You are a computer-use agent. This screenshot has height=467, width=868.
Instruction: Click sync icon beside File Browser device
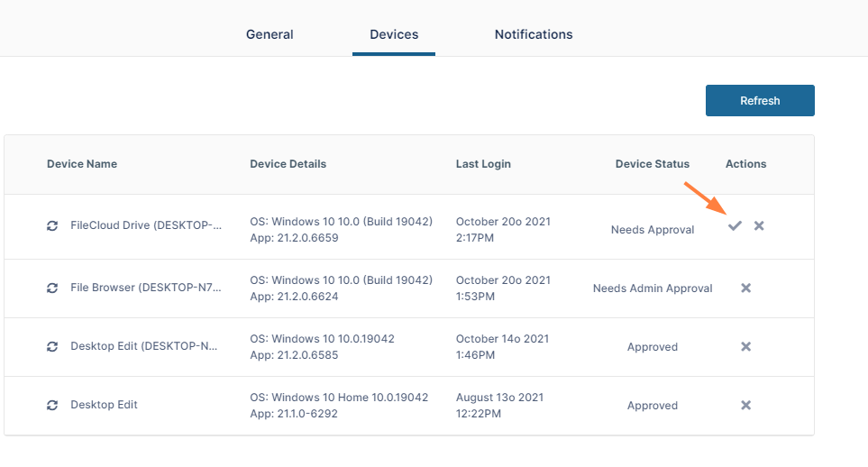pyautogui.click(x=52, y=288)
